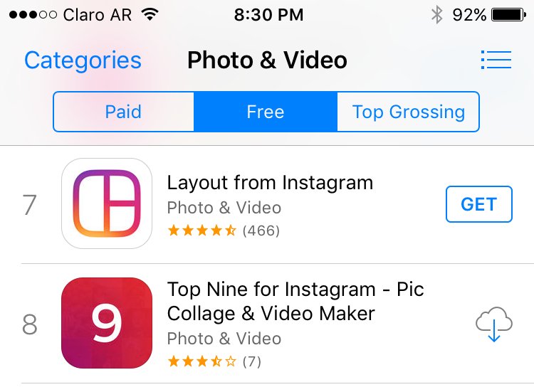Open the list menu icon top right
Screen dimensions: 534x392
pos(496,60)
